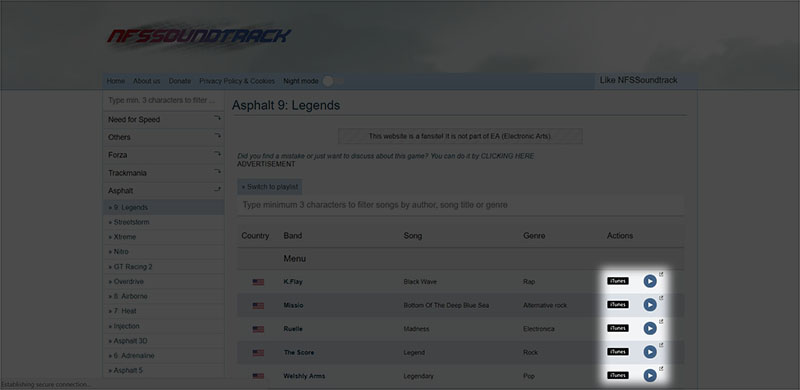Click the Country column header
Image resolution: width=800 pixels, height=390 pixels.
255,236
